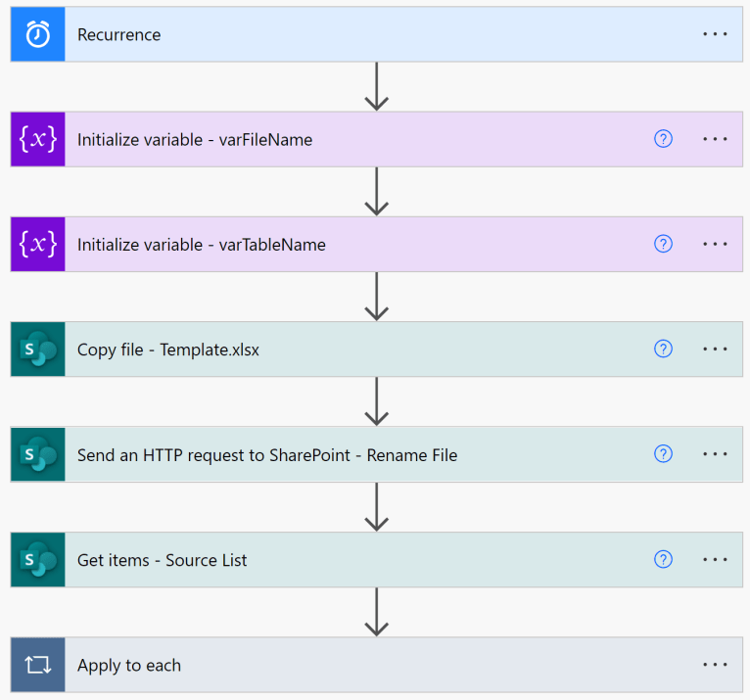Open help for Send an HTTP request step

pyautogui.click(x=663, y=454)
